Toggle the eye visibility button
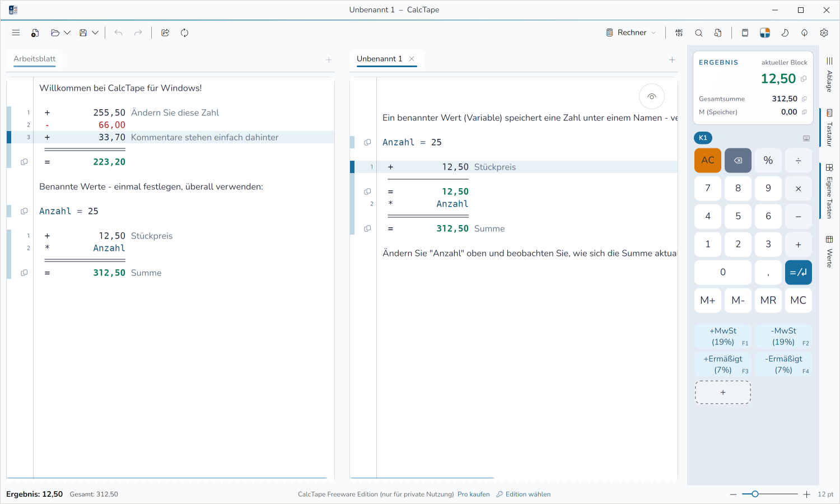840x504 pixels. 652,96
